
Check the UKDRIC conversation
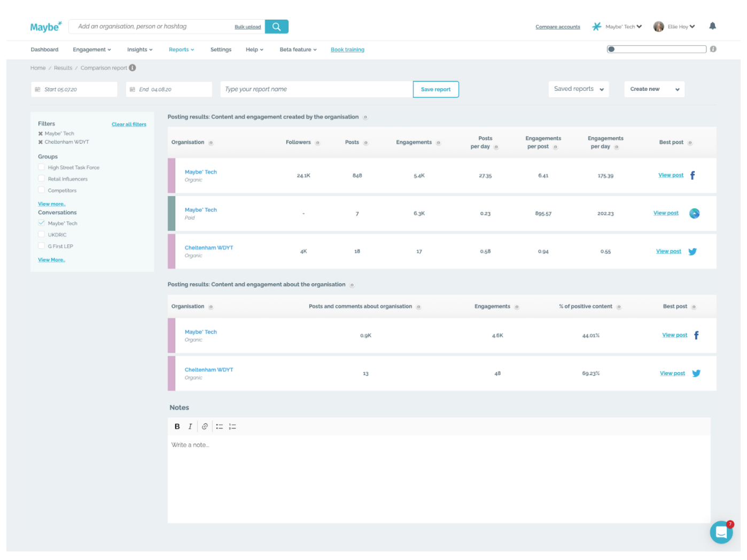pyautogui.click(x=41, y=234)
